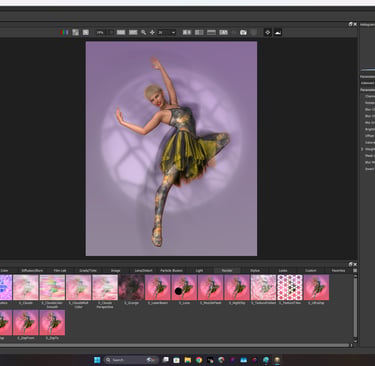This screenshot has height=366, width=375.
Task: Open the zoom level dropdown arrow
Action: (173, 32)
